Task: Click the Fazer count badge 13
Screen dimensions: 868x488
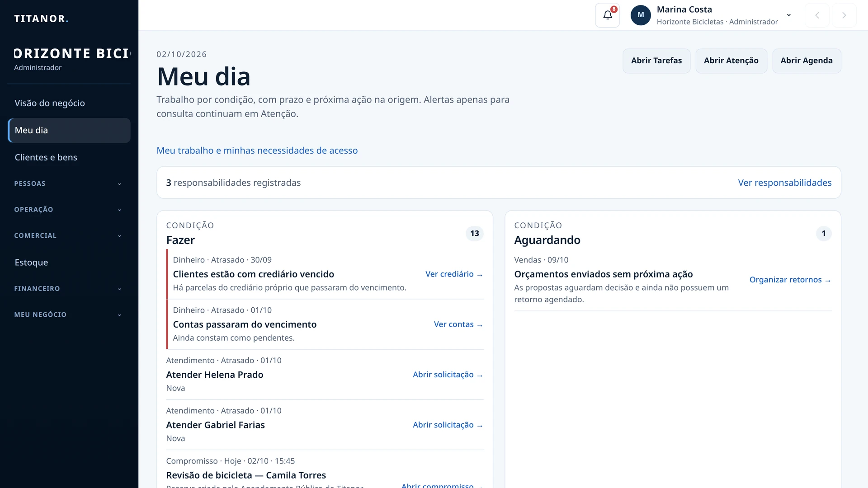Action: pyautogui.click(x=474, y=234)
